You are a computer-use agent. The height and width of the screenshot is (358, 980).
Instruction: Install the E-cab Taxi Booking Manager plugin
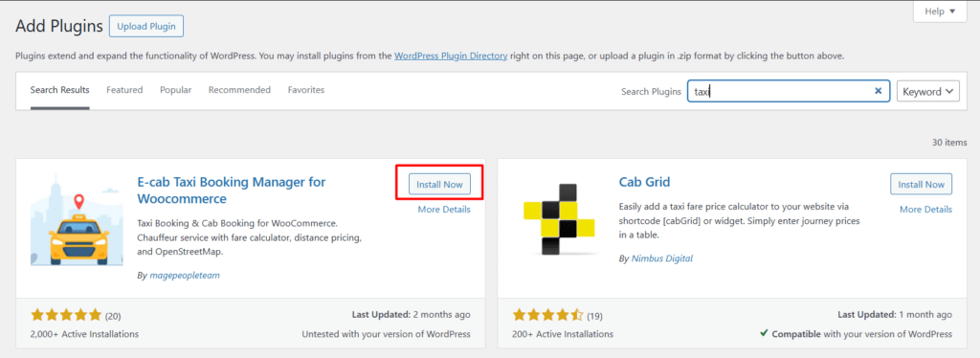click(x=440, y=185)
